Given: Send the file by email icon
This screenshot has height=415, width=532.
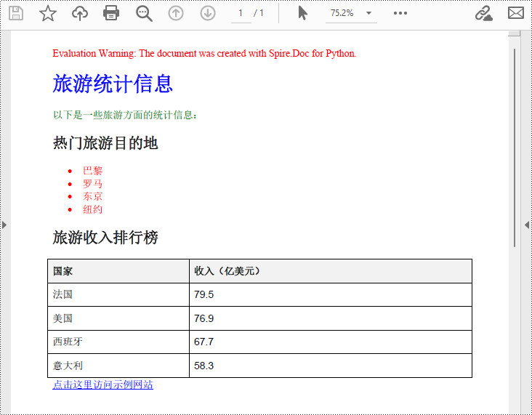Looking at the screenshot, I should point(516,13).
